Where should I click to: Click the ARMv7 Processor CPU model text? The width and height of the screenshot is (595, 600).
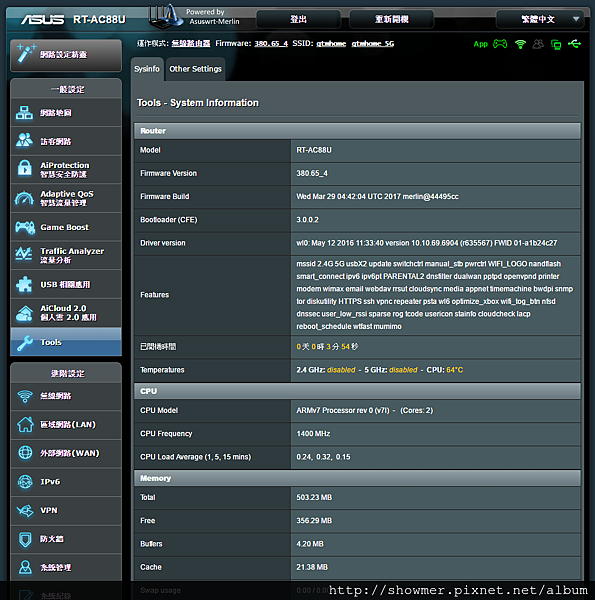(365, 410)
